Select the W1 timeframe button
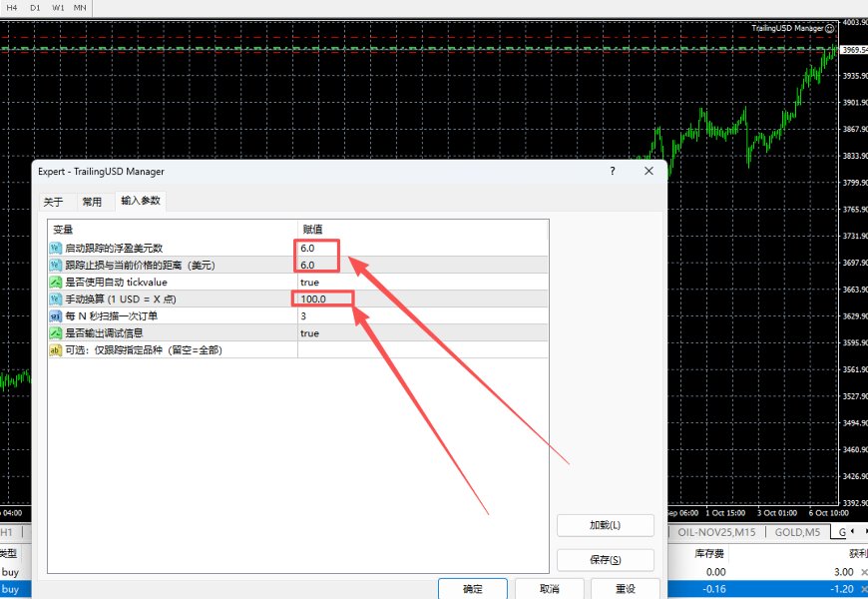The image size is (868, 599). pos(58,8)
